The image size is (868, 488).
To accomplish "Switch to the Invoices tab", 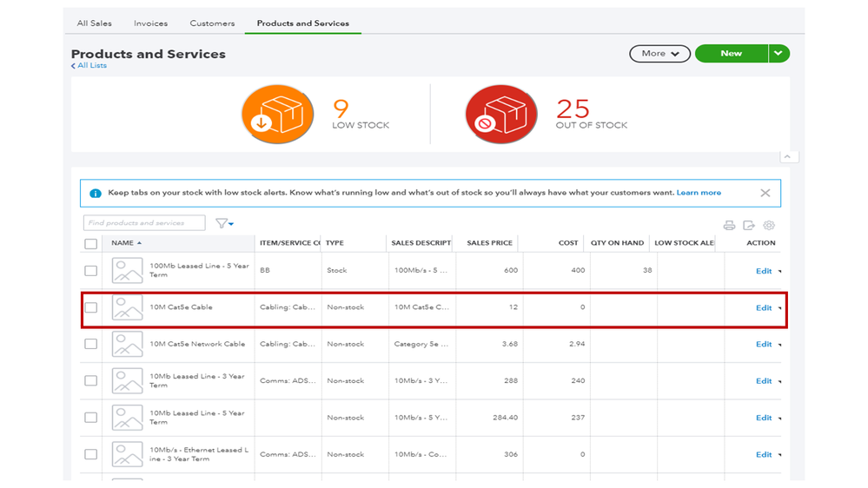I will 150,23.
